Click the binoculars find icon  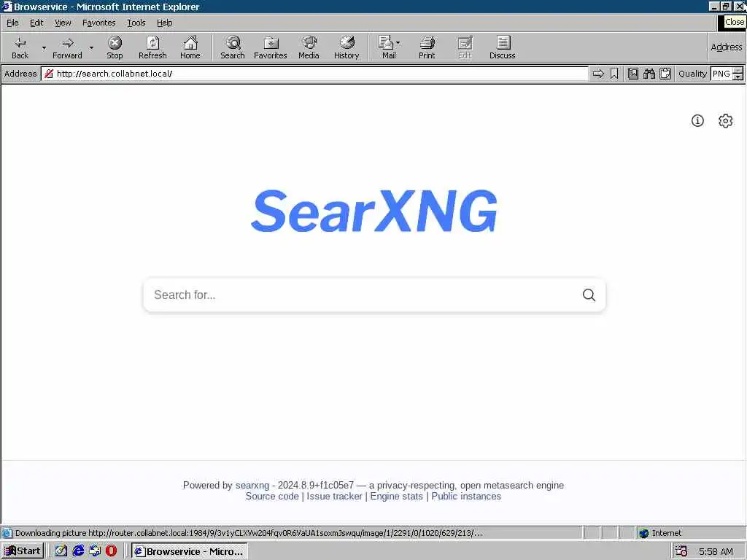[649, 74]
